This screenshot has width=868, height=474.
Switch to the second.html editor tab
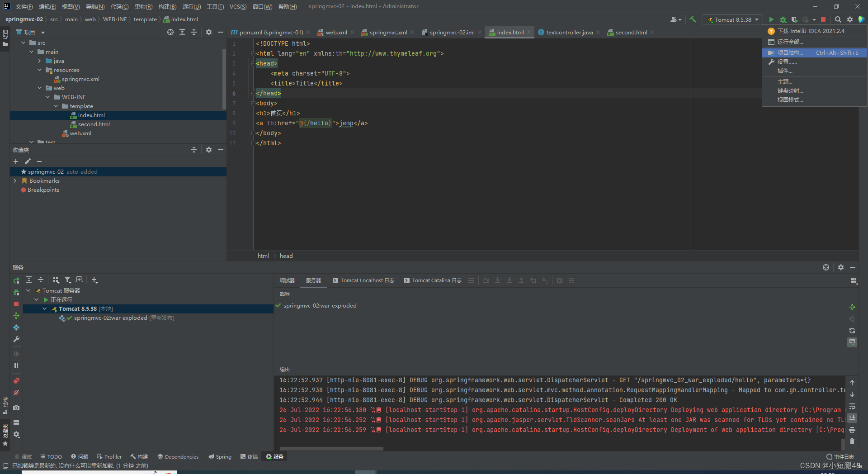point(631,32)
